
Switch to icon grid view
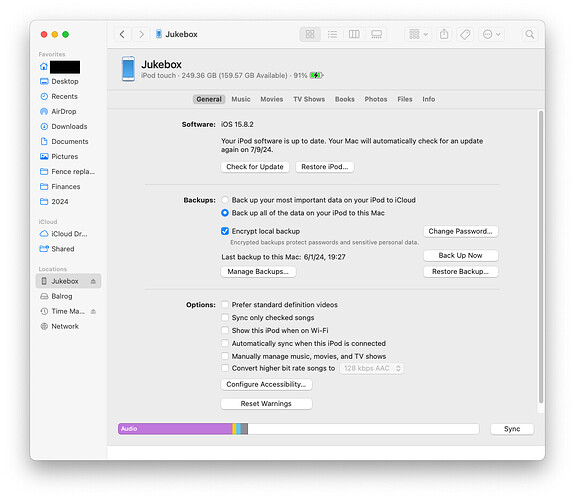(x=310, y=34)
